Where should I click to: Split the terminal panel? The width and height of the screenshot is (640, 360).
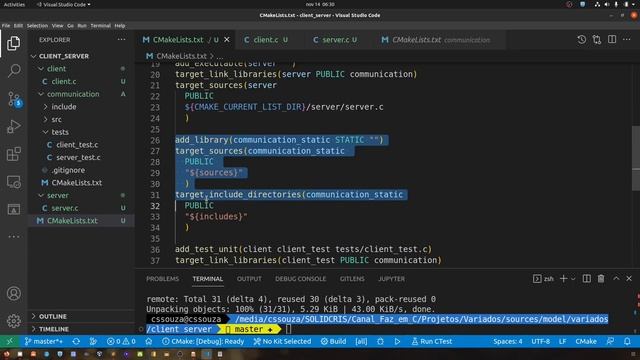[x=587, y=279]
